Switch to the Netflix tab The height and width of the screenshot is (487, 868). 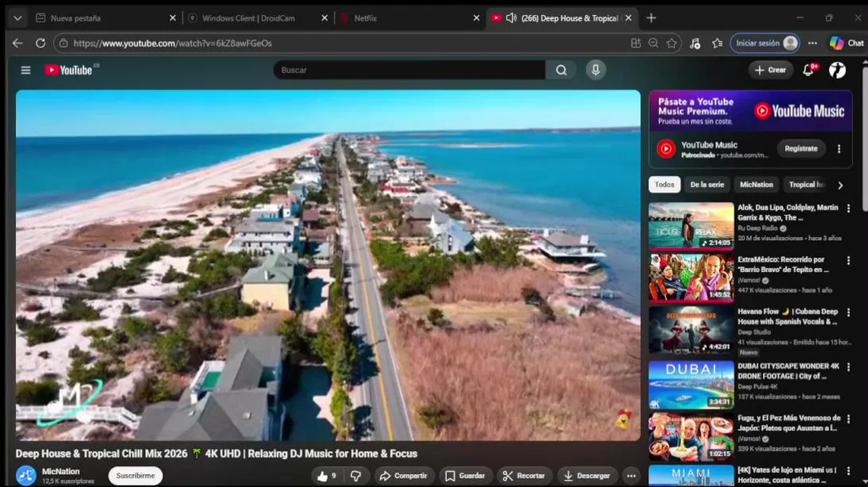pyautogui.click(x=409, y=18)
